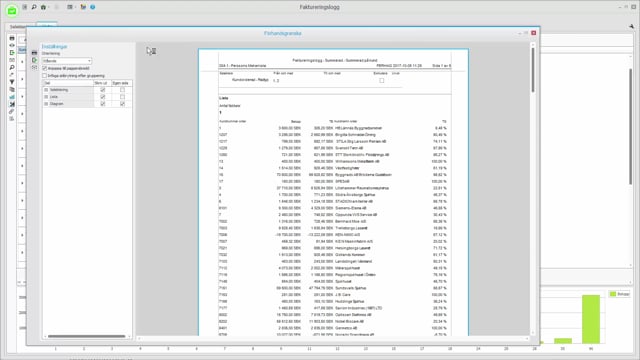640x360 pixels.
Task: Click the green export icon in the preview dialog
Action: 34,60
